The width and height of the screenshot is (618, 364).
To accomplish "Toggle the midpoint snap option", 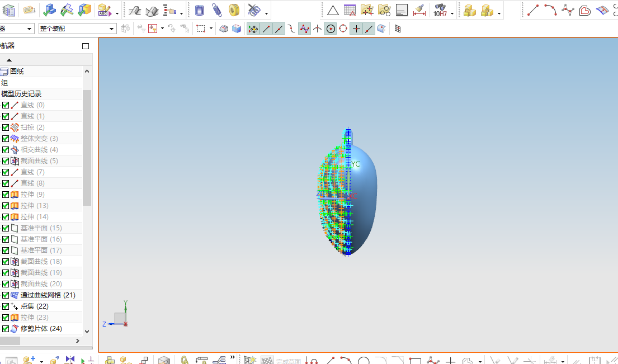I will (x=279, y=29).
